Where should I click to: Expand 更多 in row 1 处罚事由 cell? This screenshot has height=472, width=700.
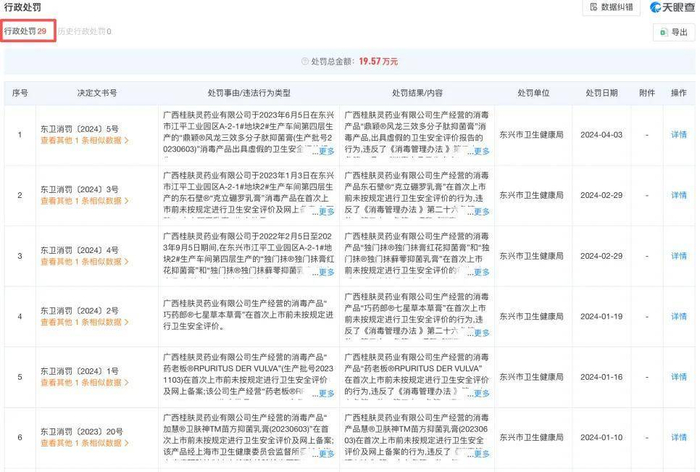tap(326, 151)
